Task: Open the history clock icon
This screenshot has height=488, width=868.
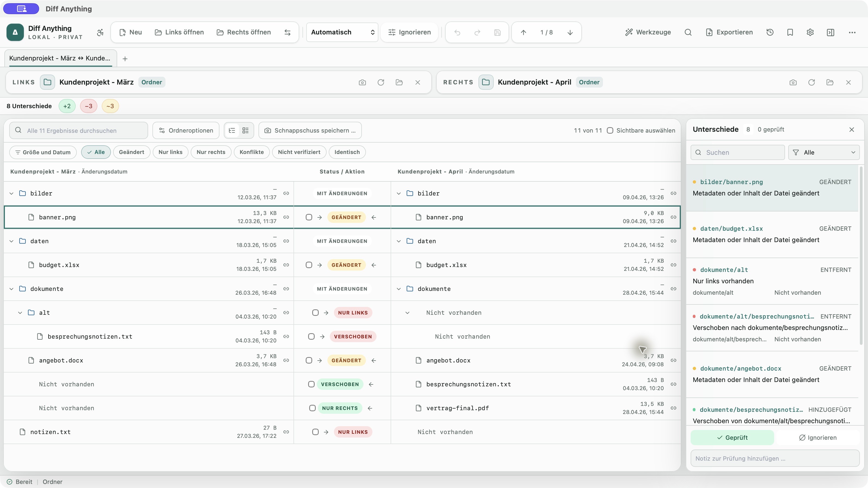Action: click(x=770, y=32)
